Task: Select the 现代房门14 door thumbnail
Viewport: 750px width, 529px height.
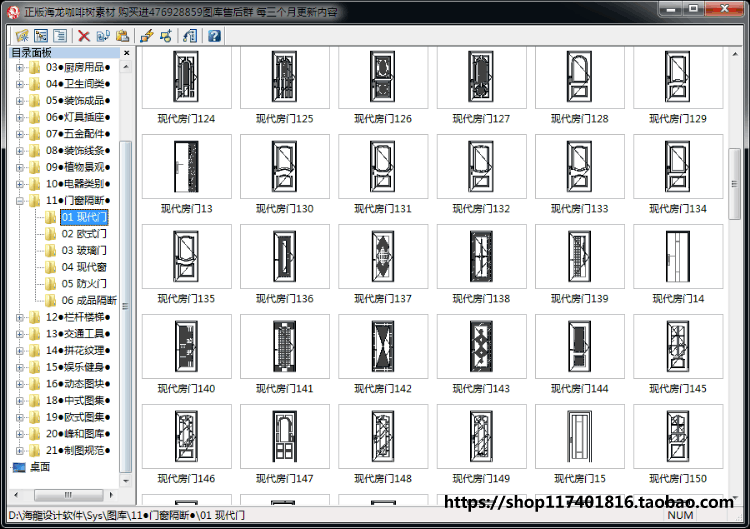Action: [678, 256]
